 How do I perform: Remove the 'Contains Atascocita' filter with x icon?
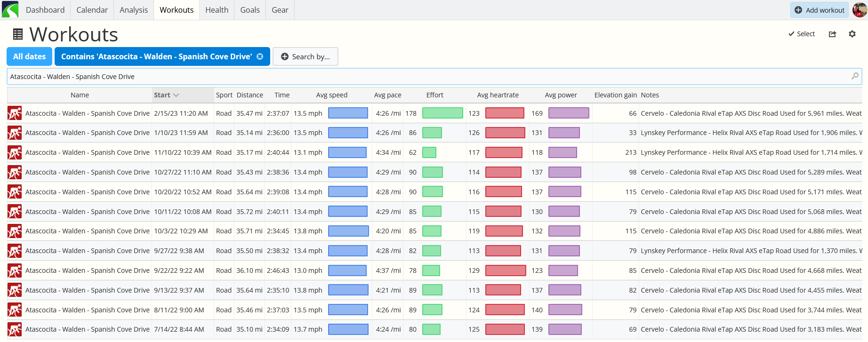click(x=260, y=56)
